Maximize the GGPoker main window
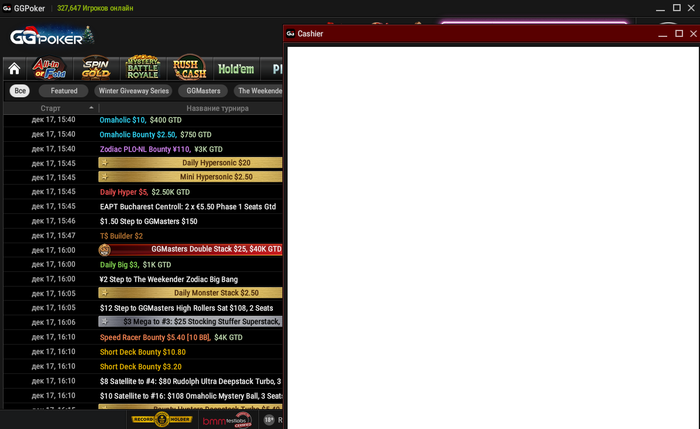 677,8
